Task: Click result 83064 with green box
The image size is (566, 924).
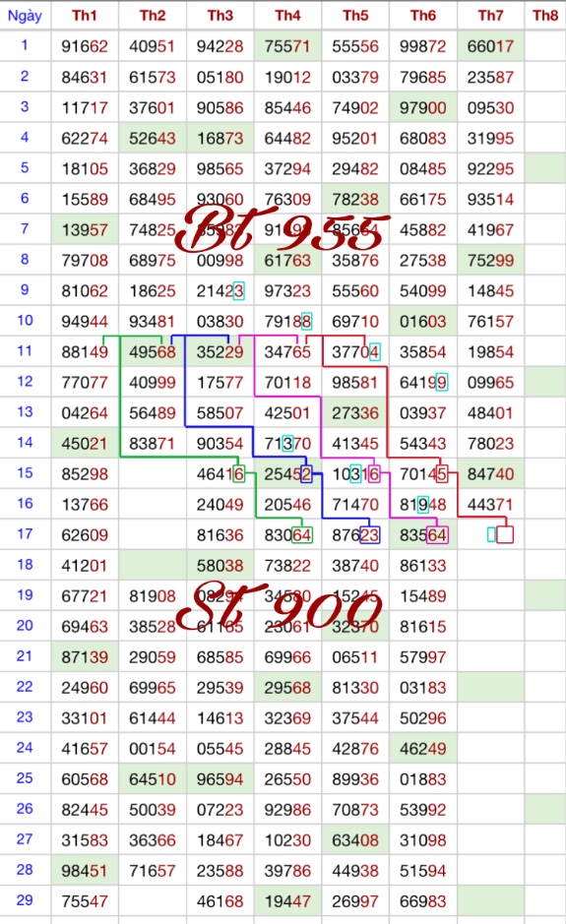Action: [x=287, y=535]
